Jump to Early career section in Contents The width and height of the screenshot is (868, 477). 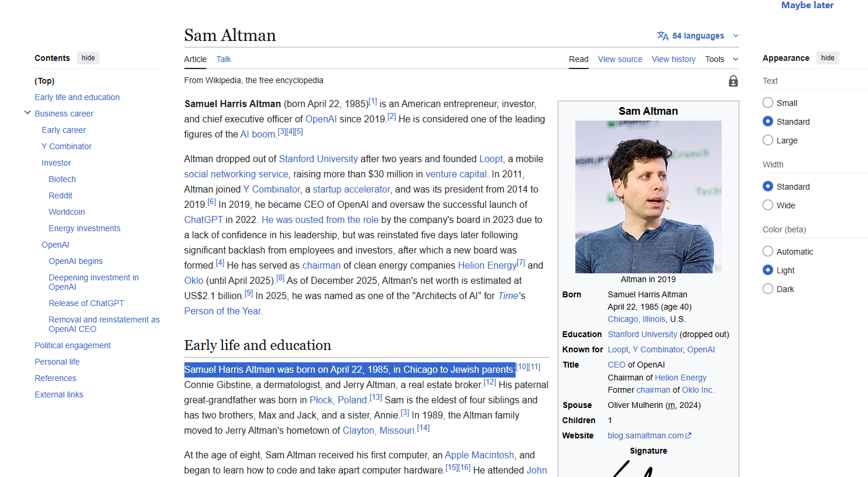64,130
